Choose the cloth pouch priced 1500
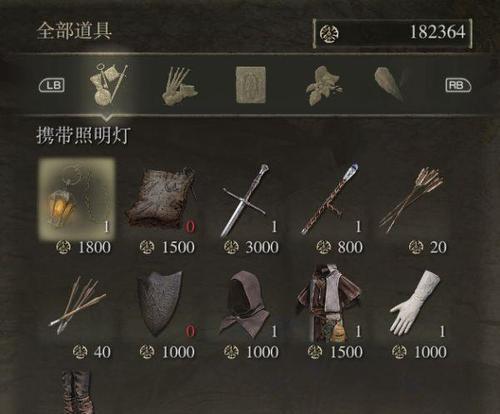Screen dimensions: 500x414 coord(161,199)
